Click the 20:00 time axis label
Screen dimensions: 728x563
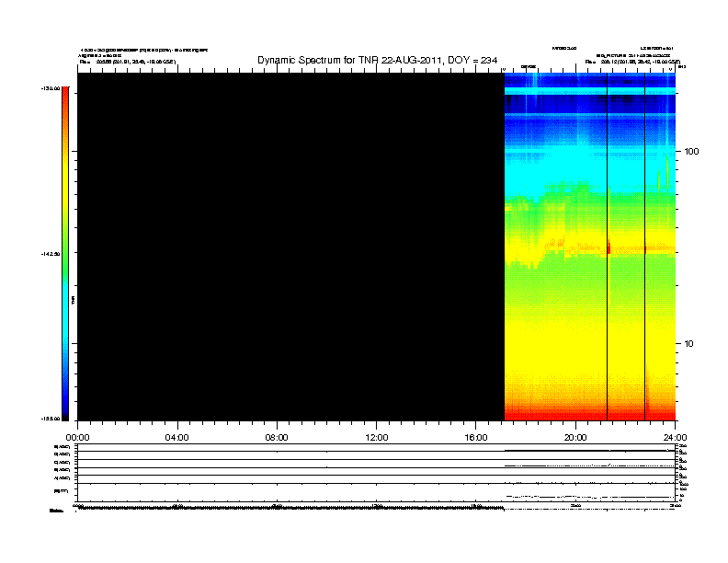point(575,438)
